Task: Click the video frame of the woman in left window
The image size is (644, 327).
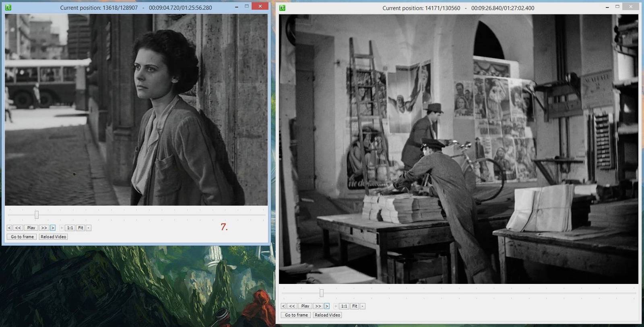Action: [136, 110]
